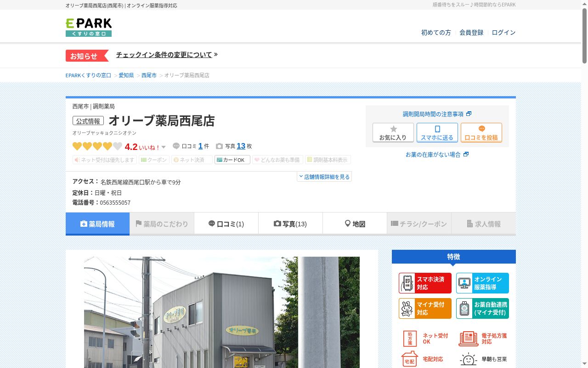Select the 求人情報 tab
Viewport: 588px width, 368px height.
483,224
